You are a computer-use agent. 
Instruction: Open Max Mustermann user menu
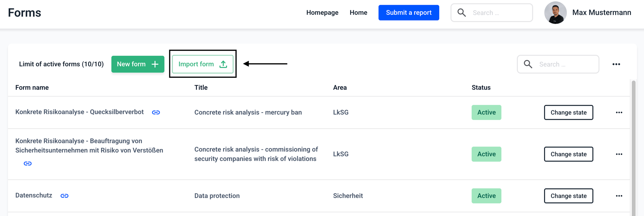click(588, 12)
